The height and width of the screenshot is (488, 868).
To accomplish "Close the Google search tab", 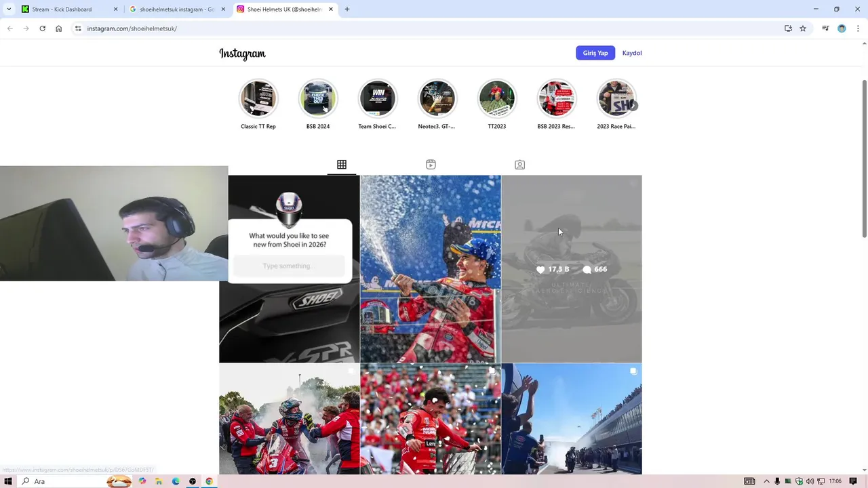I will pyautogui.click(x=223, y=9).
